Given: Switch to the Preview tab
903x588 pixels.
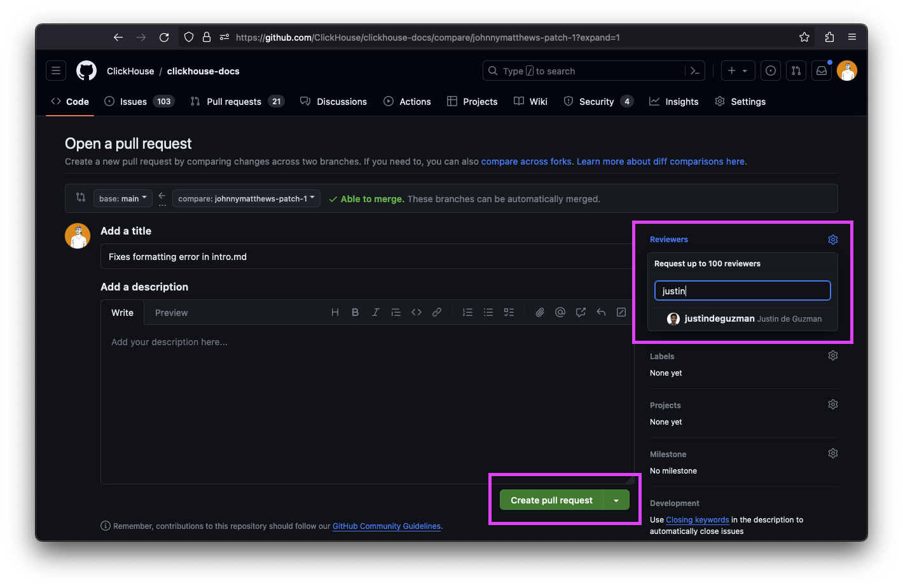Looking at the screenshot, I should pyautogui.click(x=171, y=313).
